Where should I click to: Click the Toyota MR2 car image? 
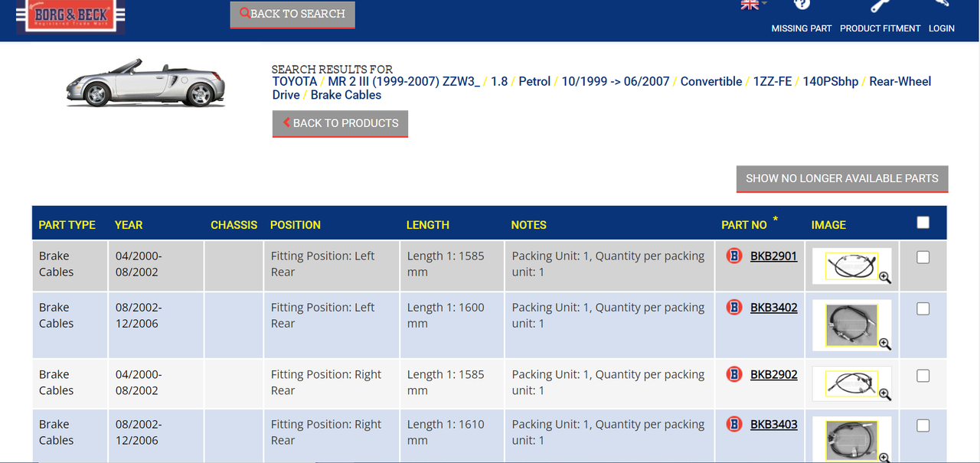145,83
